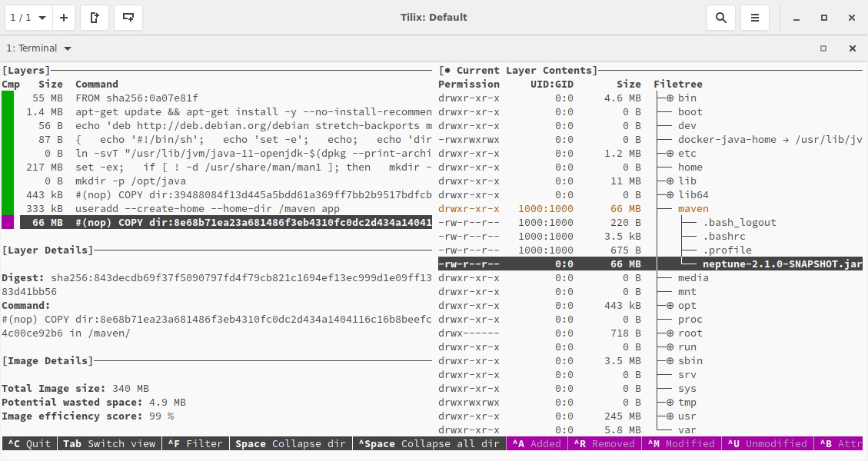Toggle the Added files filter
The height and width of the screenshot is (461, 868).
point(536,444)
